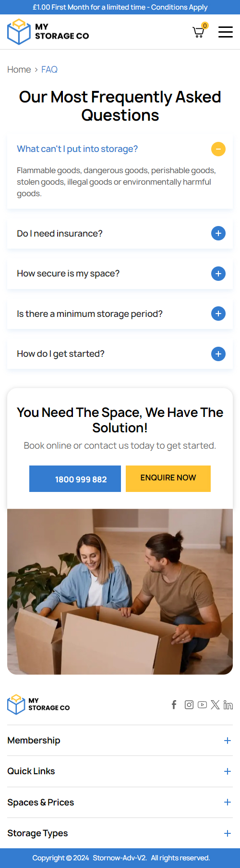Expand the Spaces & Prices footer section

coord(120,803)
